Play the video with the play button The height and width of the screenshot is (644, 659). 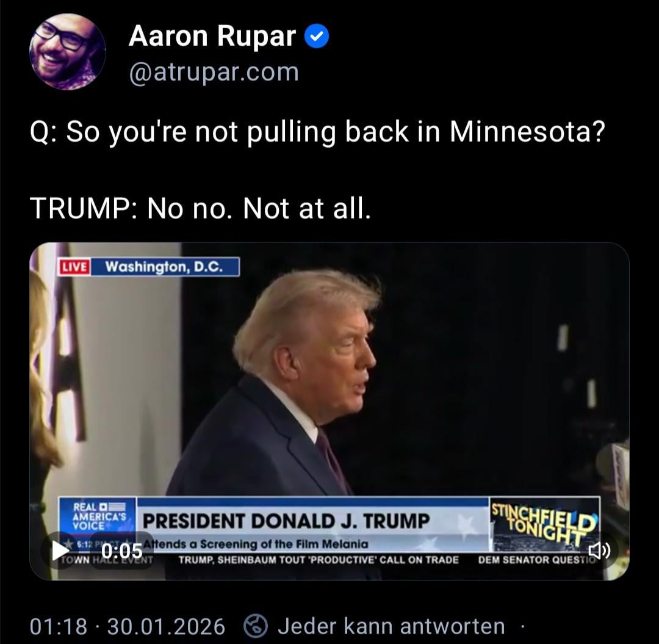click(x=60, y=550)
